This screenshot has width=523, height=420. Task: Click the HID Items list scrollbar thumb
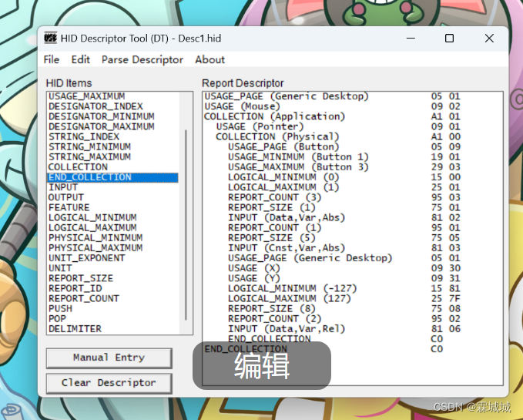coord(186,225)
